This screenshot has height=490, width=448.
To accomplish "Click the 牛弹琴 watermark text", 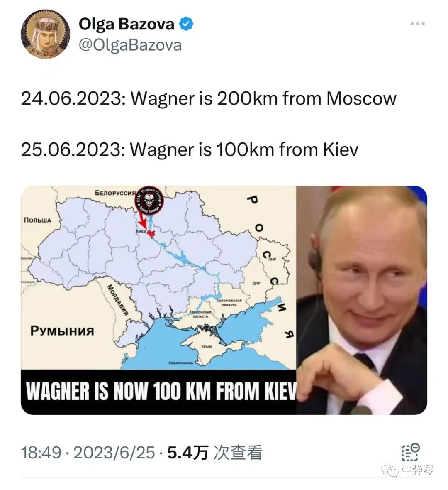I will pyautogui.click(x=416, y=470).
